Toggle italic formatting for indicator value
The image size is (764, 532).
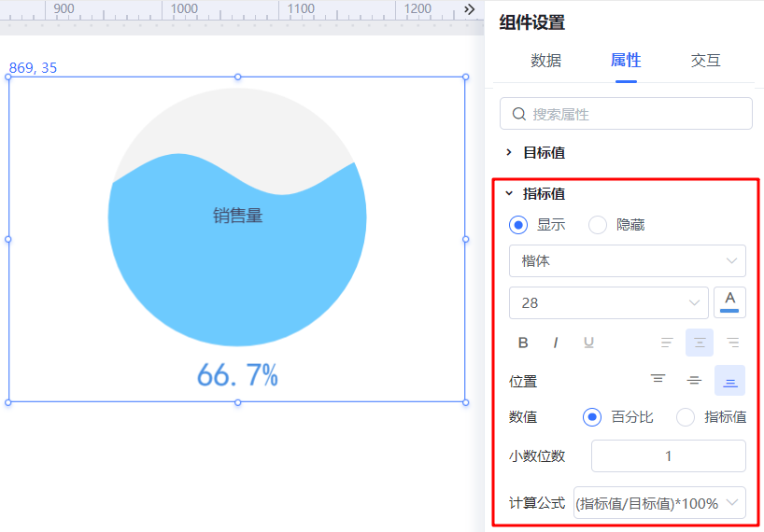click(556, 343)
